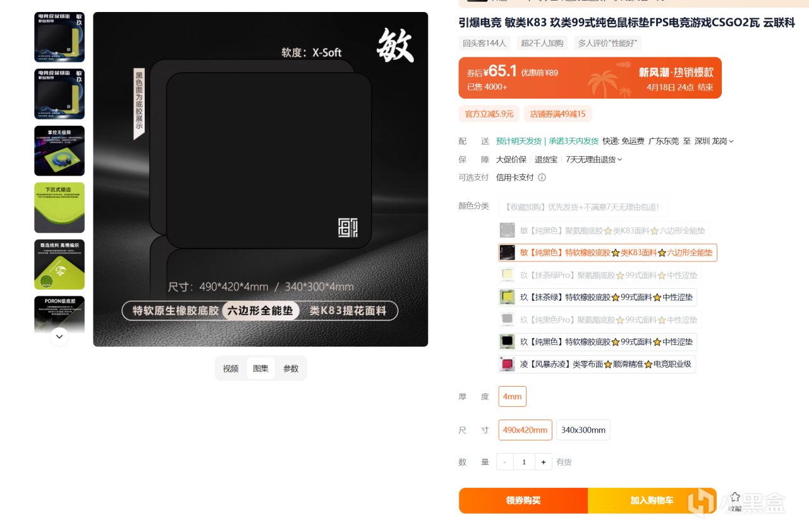
Task: Click the 大促价保 guarantee
Action: click(x=511, y=159)
